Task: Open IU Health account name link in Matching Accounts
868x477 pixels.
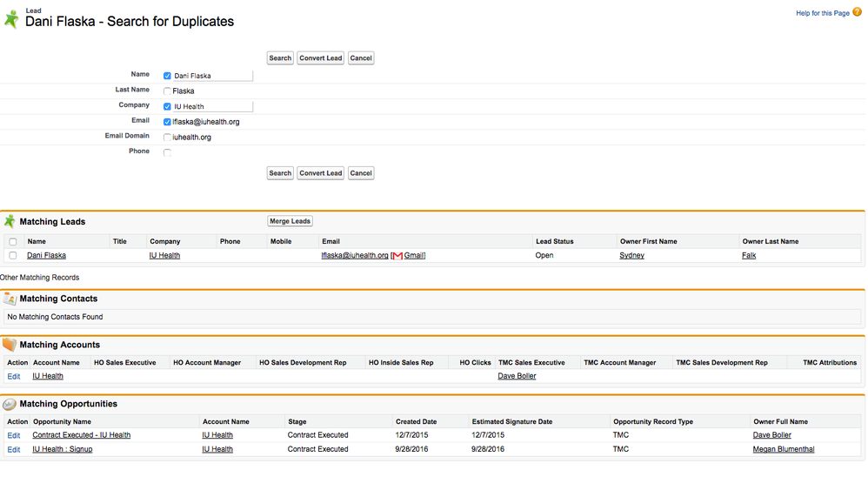Action: pos(48,376)
